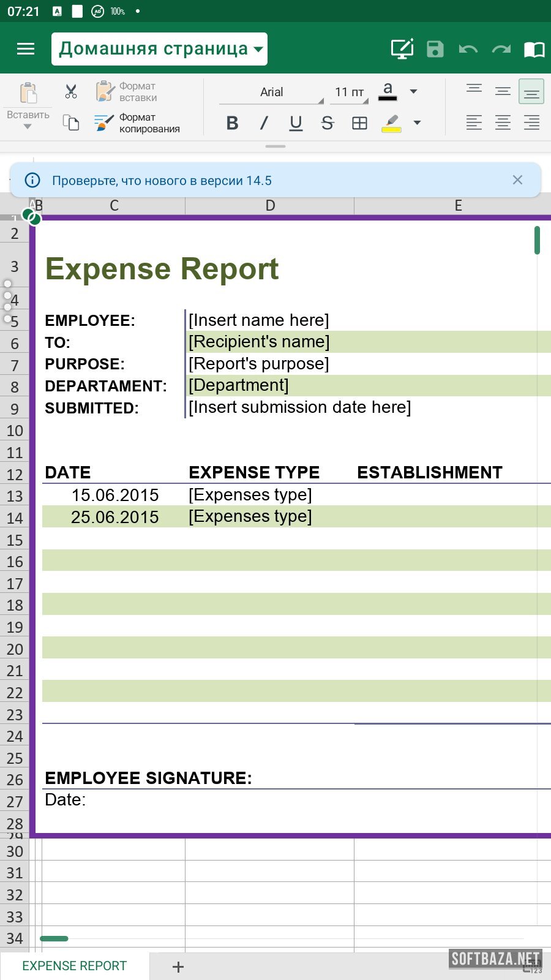Click the Save floppy disk icon

(x=435, y=49)
